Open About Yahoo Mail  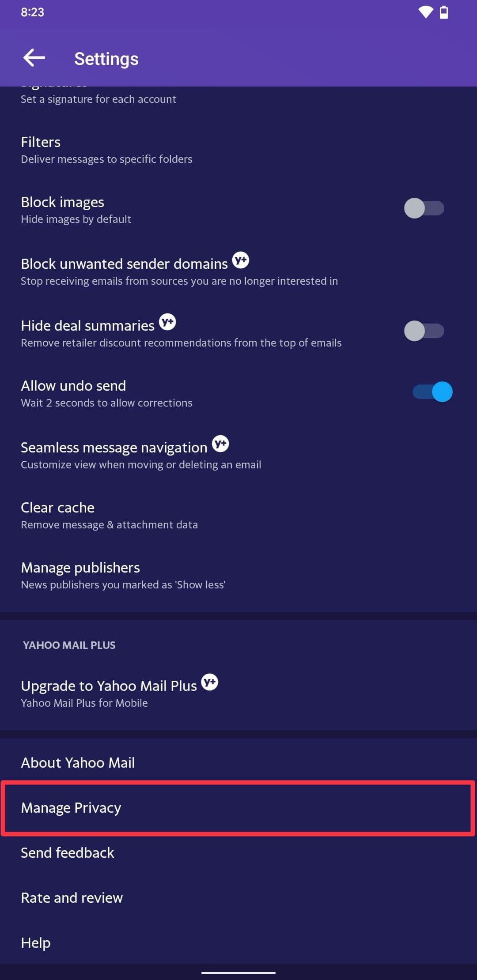point(78,762)
